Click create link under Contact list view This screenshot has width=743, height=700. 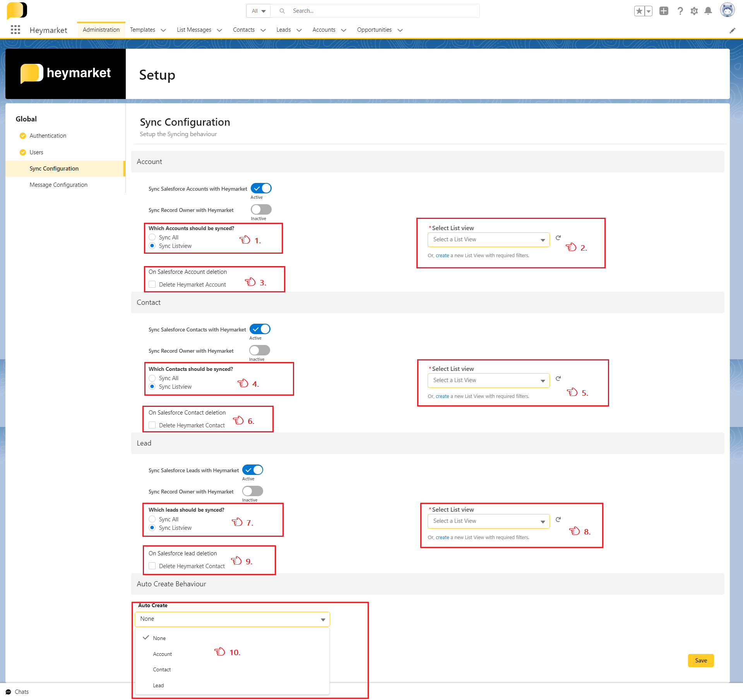(442, 396)
